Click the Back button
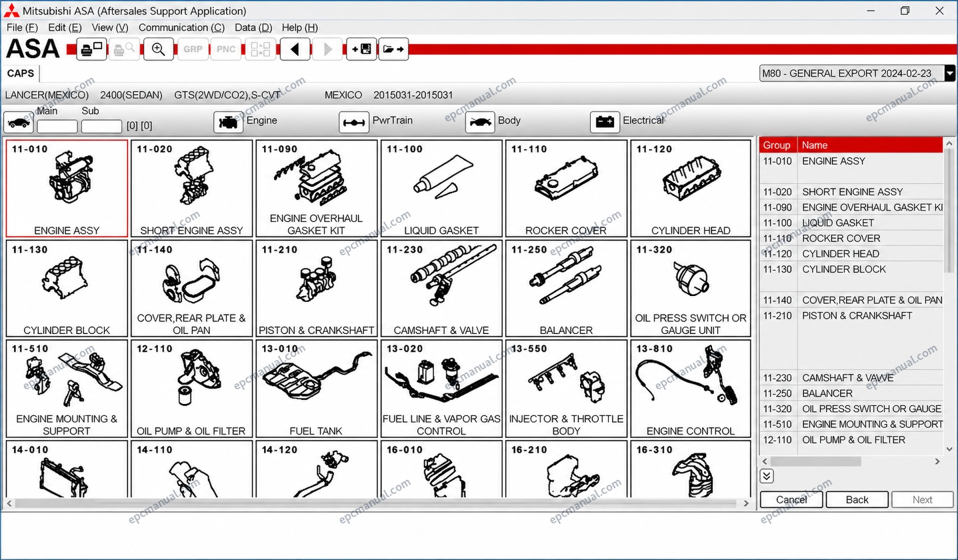958x560 pixels. pos(857,499)
